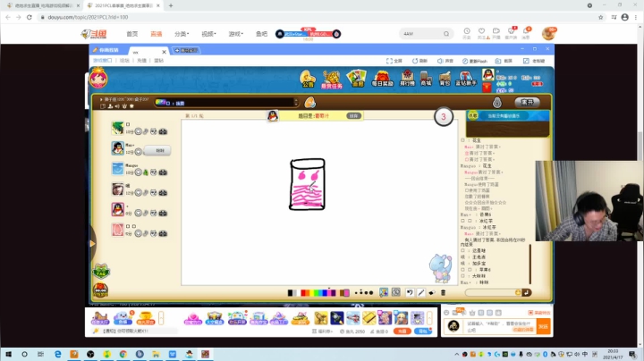Click the lock icon beside the leave button

[x=497, y=102]
